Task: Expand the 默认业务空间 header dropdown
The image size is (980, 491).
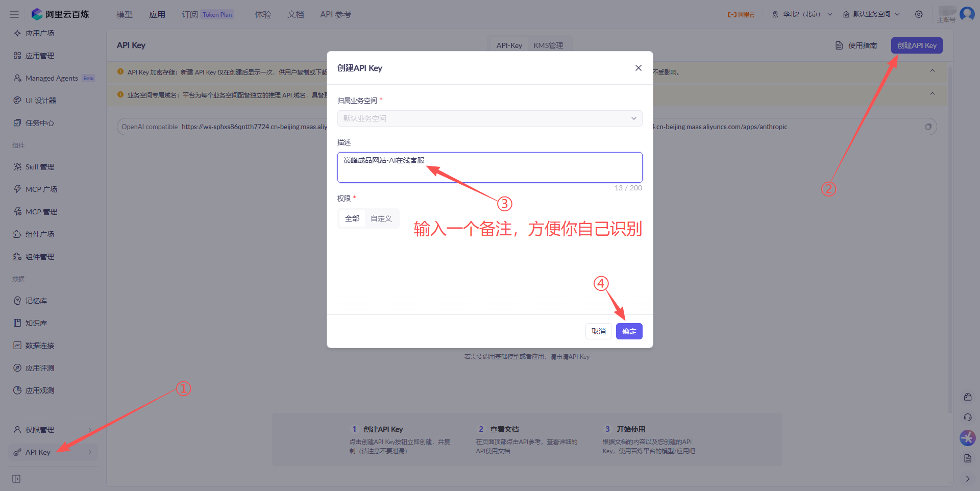Action: point(871,14)
